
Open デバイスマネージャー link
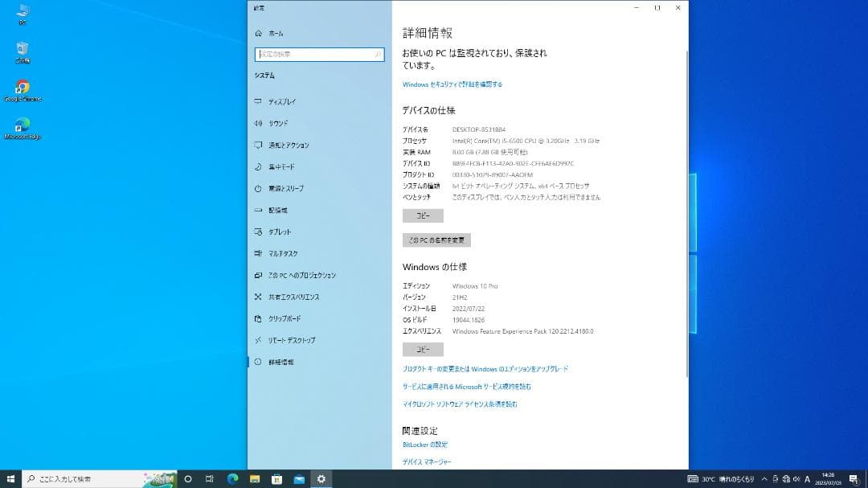coord(426,462)
